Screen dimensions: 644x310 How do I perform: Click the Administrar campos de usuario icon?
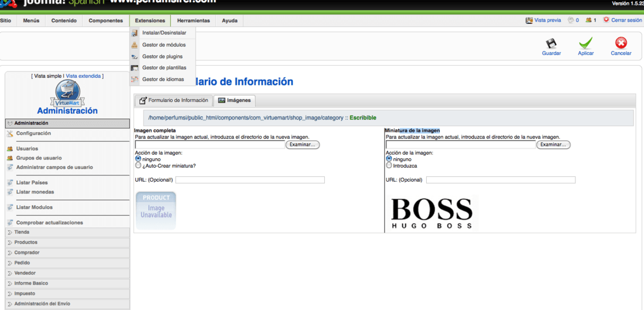coord(10,168)
